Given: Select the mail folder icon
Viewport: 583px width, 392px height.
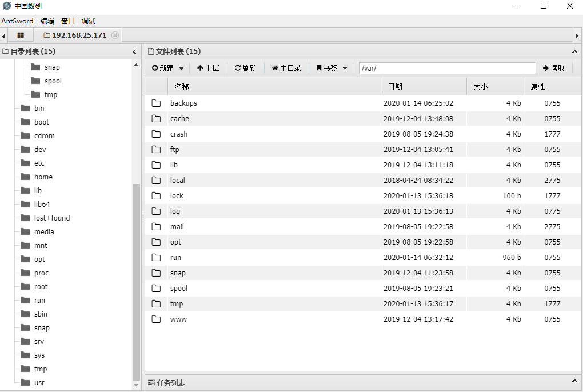Looking at the screenshot, I should pyautogui.click(x=156, y=227).
